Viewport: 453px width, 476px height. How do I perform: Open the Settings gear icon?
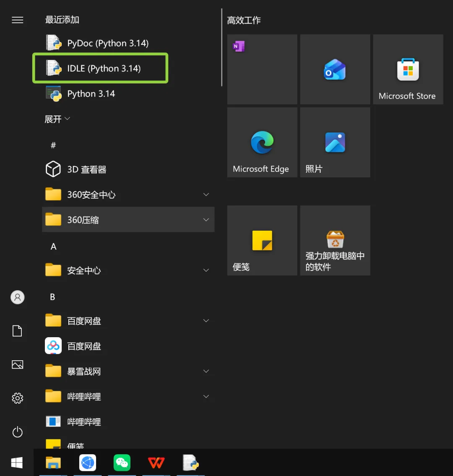pyautogui.click(x=17, y=398)
